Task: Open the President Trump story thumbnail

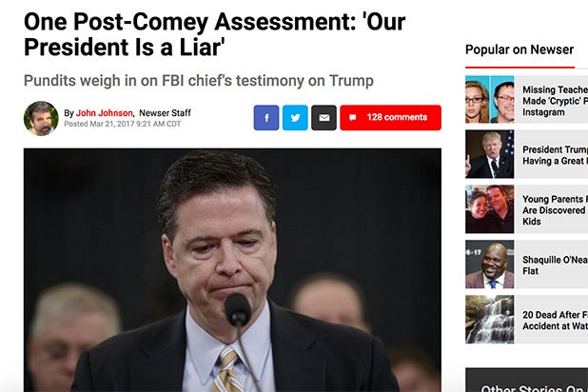Action: (x=490, y=154)
